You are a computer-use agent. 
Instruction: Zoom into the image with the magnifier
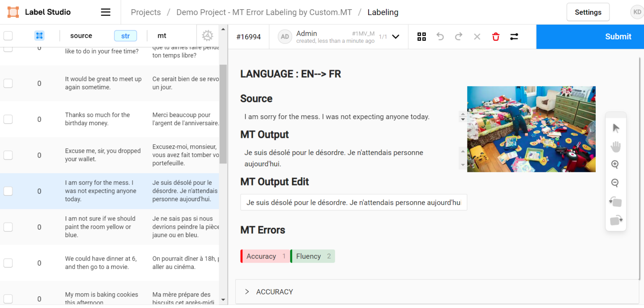[615, 164]
